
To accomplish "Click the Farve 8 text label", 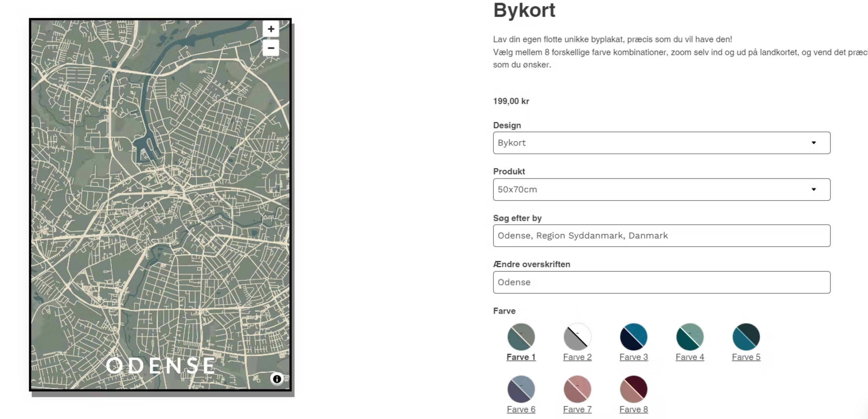I will 633,409.
